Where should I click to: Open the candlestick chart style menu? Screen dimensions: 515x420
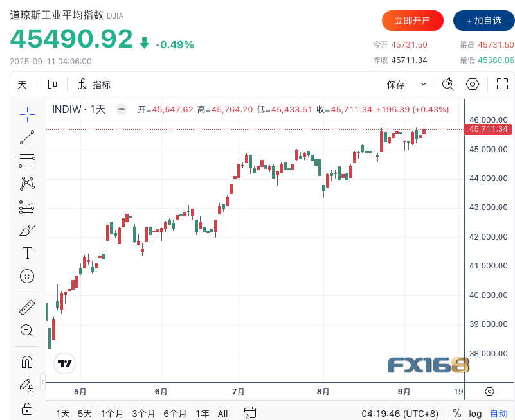(x=52, y=84)
